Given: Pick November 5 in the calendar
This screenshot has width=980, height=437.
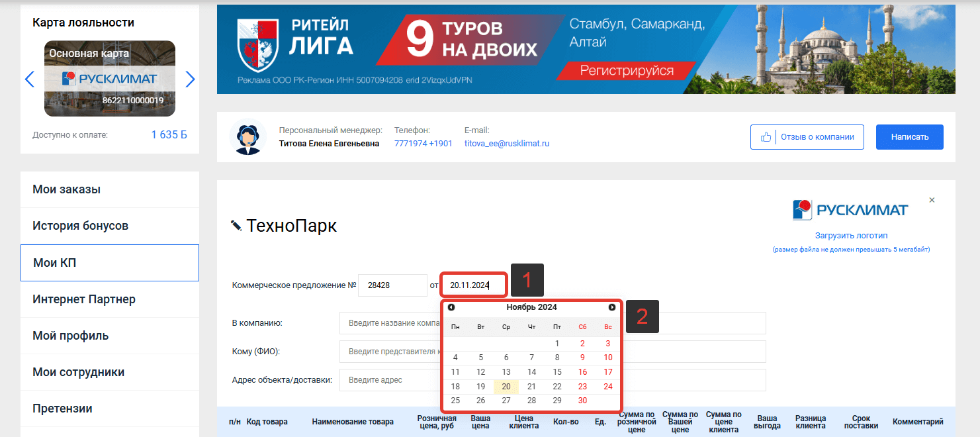Looking at the screenshot, I should pos(481,358).
